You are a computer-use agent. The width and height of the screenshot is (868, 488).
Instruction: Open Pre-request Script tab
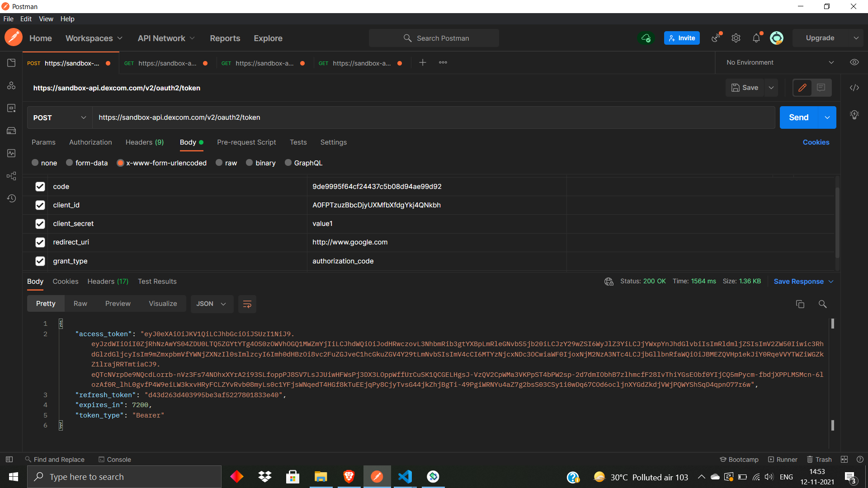tap(246, 142)
